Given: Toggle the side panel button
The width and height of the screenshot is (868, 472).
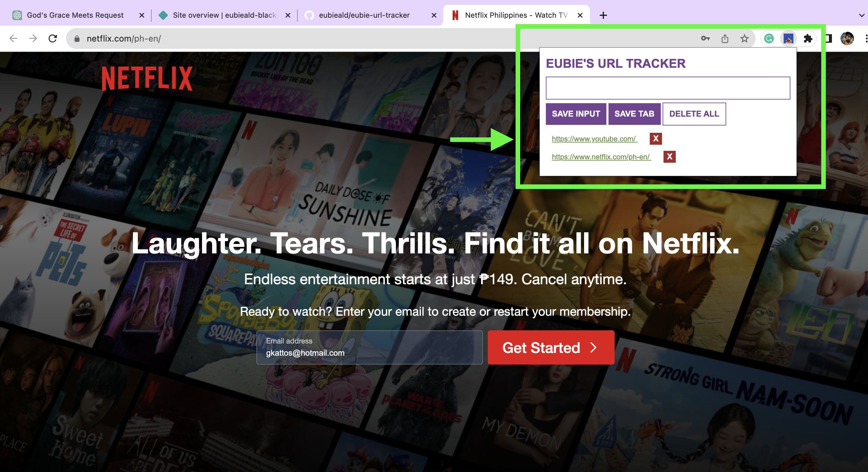Looking at the screenshot, I should click(829, 38).
